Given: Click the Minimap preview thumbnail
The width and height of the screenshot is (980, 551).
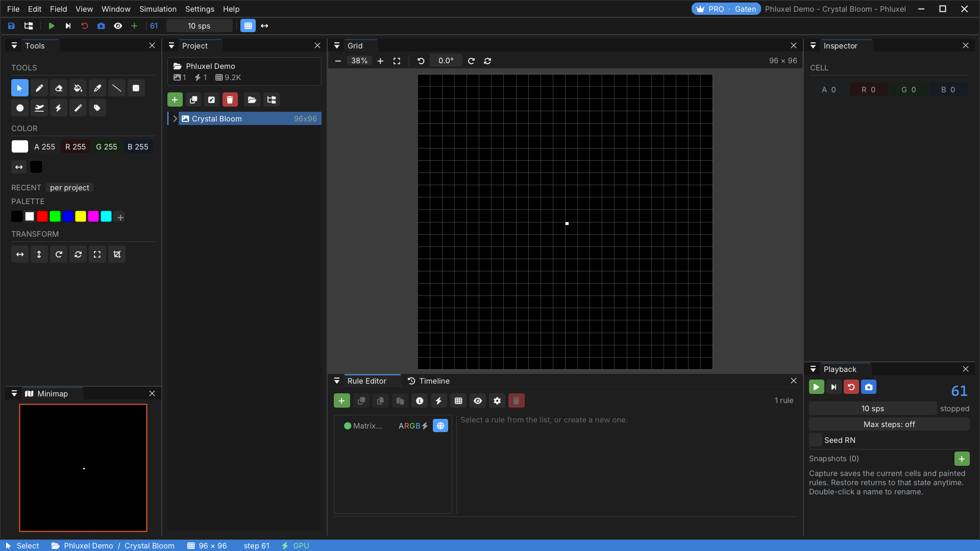Looking at the screenshot, I should click(83, 468).
